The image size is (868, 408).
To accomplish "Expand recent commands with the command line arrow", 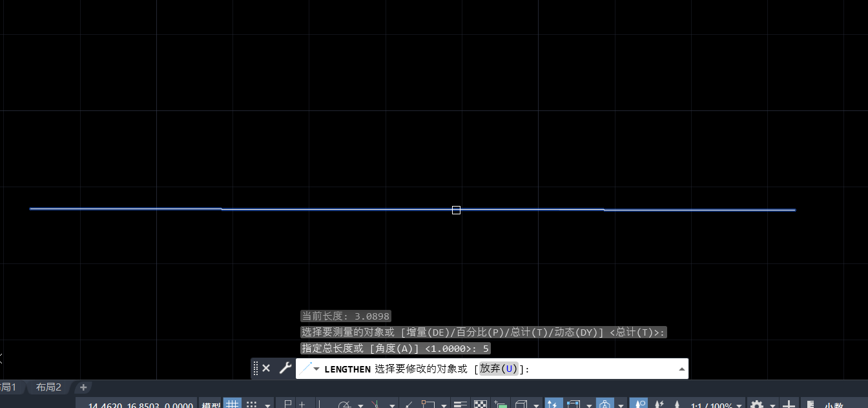I will pyautogui.click(x=682, y=368).
